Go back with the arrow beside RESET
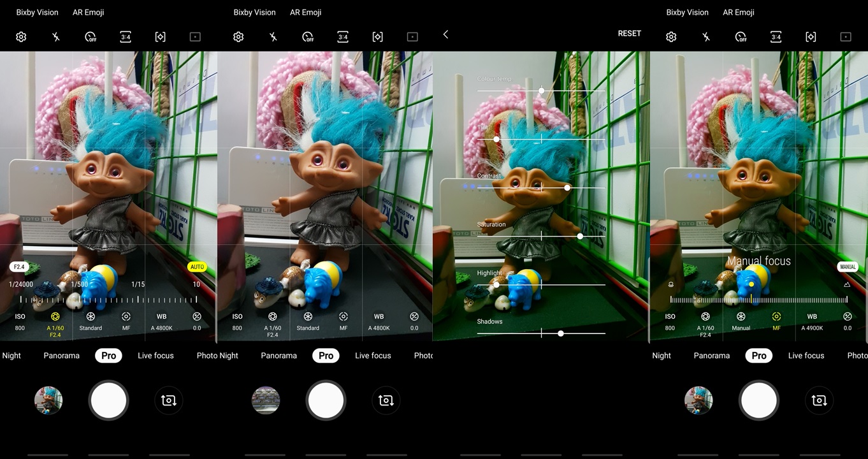Image resolution: width=868 pixels, height=459 pixels. [x=445, y=34]
